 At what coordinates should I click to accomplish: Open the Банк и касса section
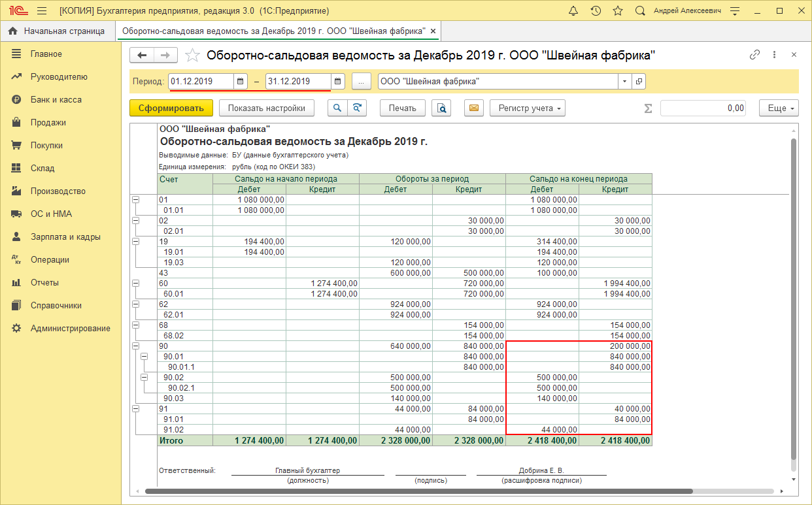pyautogui.click(x=56, y=100)
